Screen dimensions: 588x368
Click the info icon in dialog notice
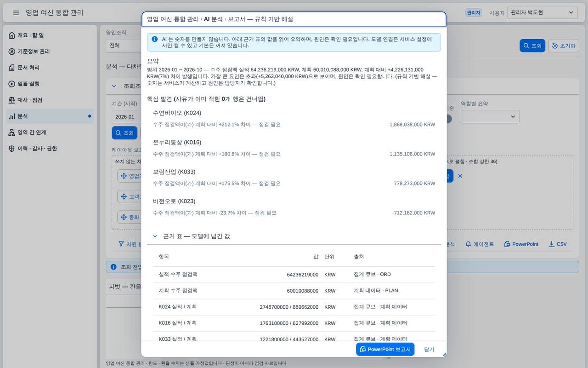[155, 40]
